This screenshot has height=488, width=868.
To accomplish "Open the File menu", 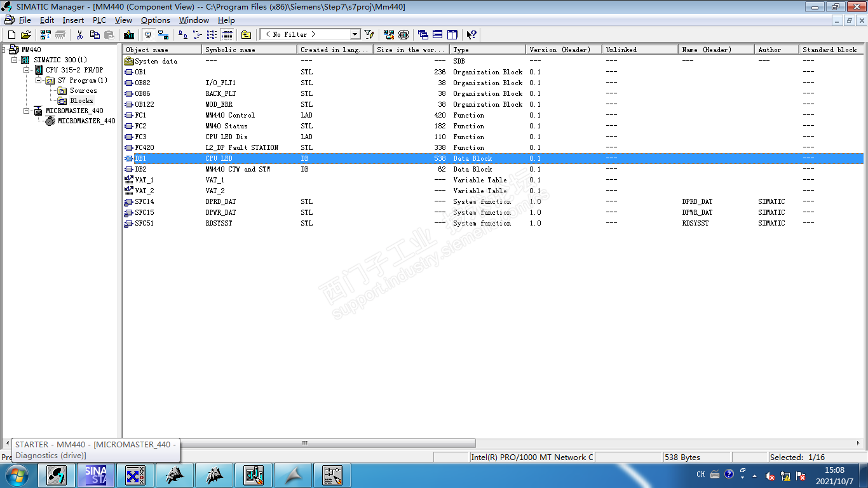I will click(25, 20).
